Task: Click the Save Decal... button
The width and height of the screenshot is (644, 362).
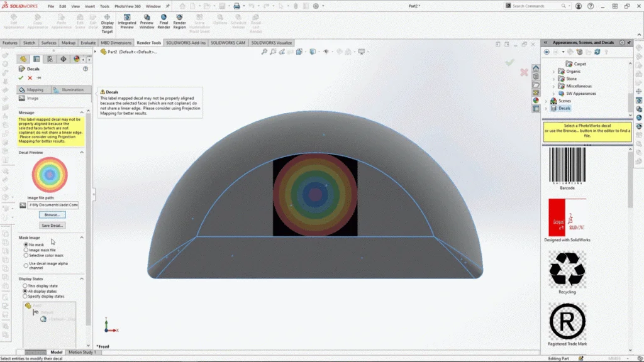Action: [x=52, y=225]
